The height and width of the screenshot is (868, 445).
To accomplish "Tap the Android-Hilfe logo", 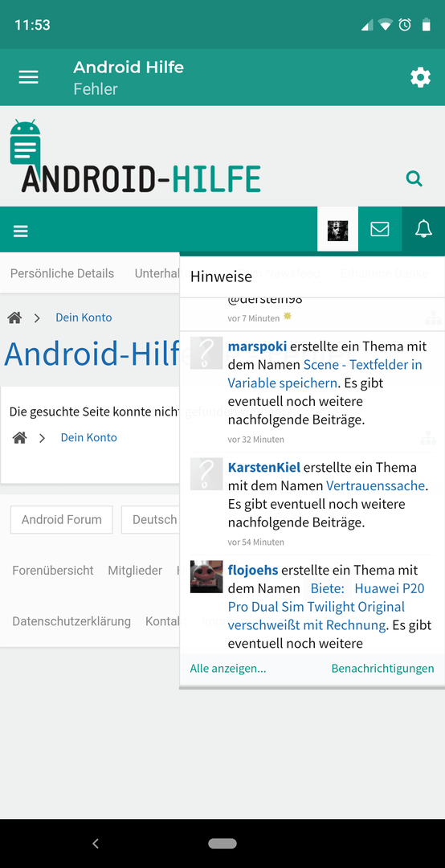I will click(x=135, y=156).
